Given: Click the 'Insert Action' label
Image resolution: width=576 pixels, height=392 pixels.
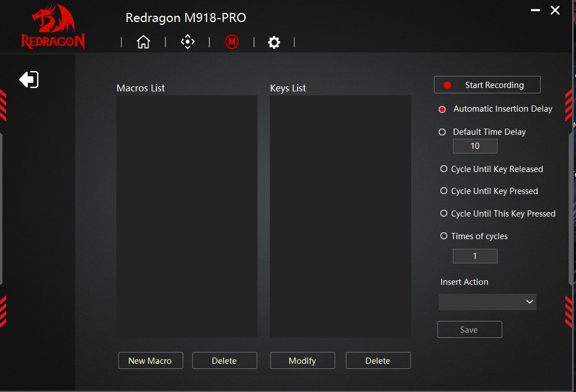Looking at the screenshot, I should tap(464, 282).
